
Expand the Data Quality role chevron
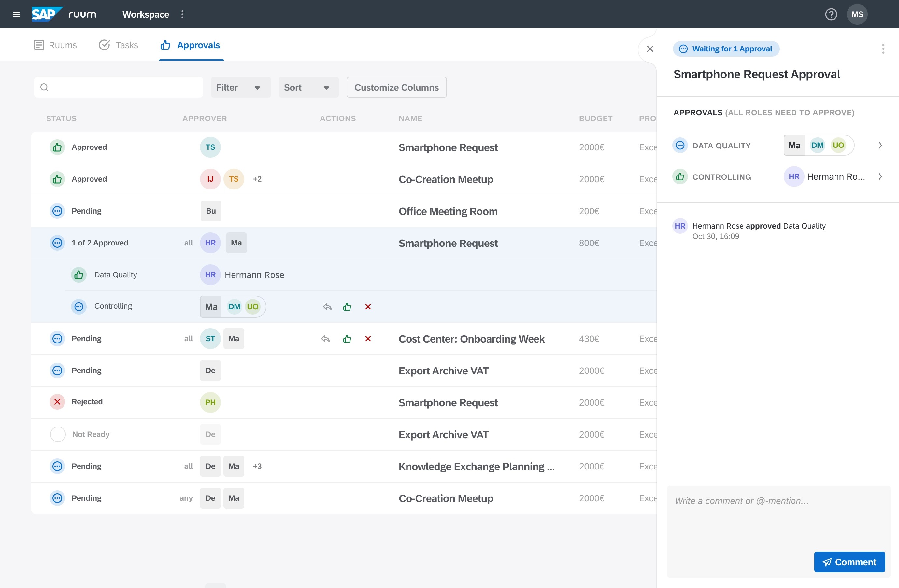pos(880,146)
